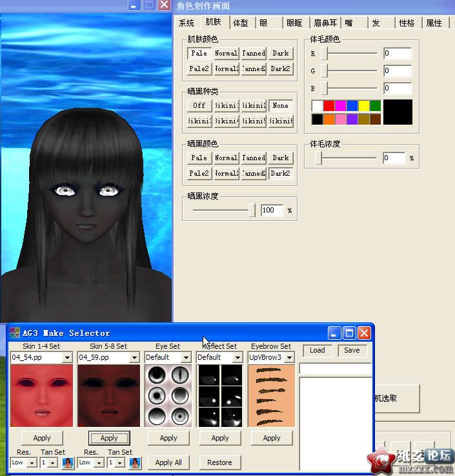
Task: Select the Eye Set iris texture thumbnail
Action: [x=168, y=395]
